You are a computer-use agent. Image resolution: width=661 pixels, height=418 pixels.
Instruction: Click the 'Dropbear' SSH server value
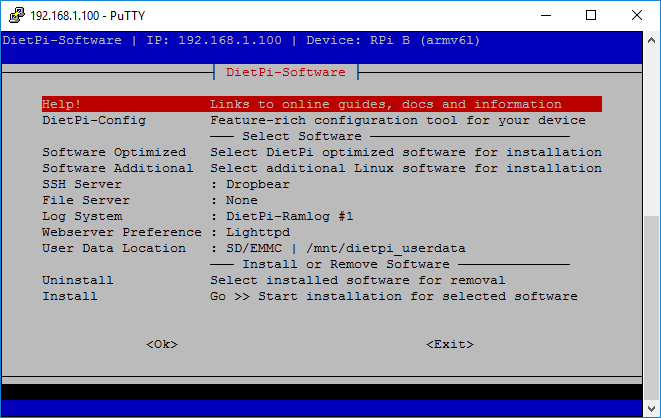coord(258,184)
